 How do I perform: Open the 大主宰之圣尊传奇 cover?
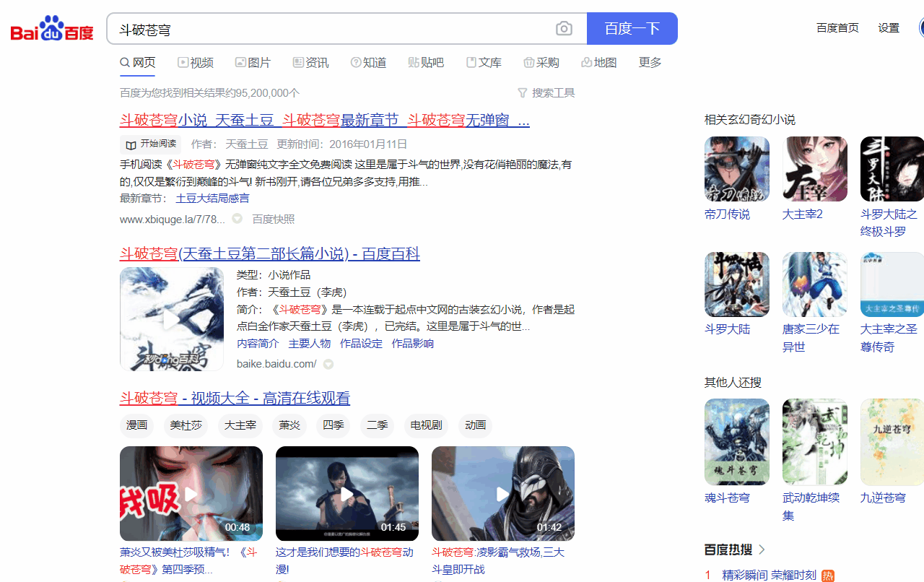click(x=892, y=285)
